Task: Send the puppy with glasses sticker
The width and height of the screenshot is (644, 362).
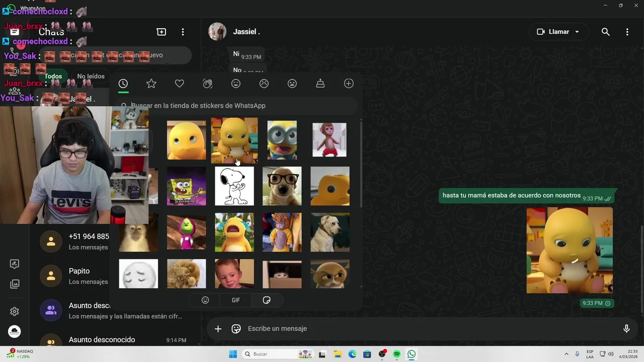Action: [282, 186]
